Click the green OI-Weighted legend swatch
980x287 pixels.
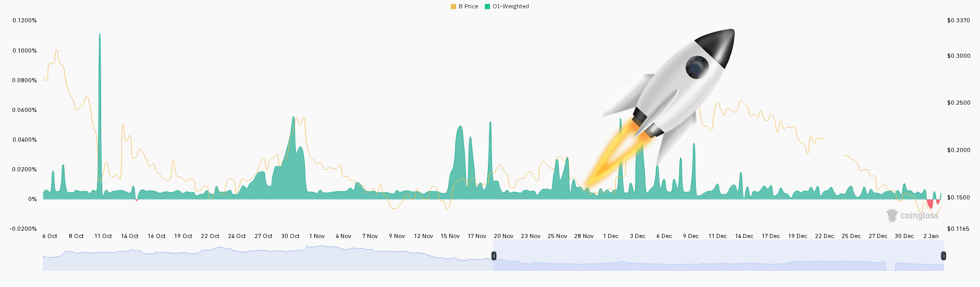tap(487, 6)
